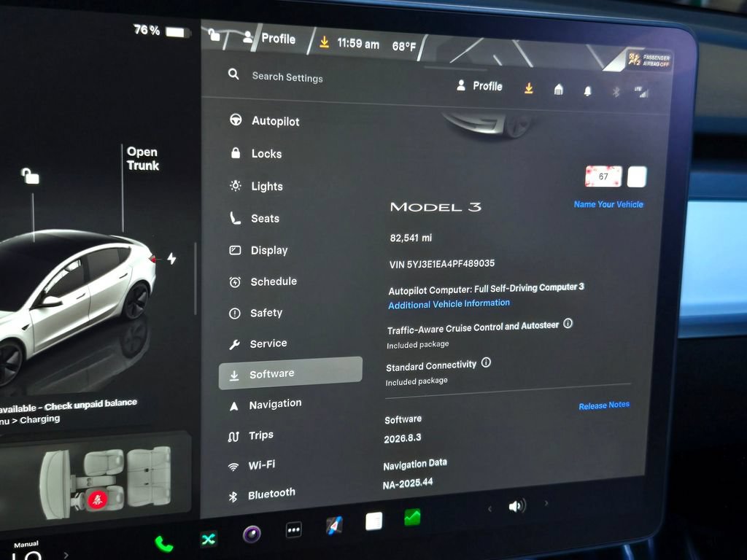Open the Locks settings

coord(256,153)
